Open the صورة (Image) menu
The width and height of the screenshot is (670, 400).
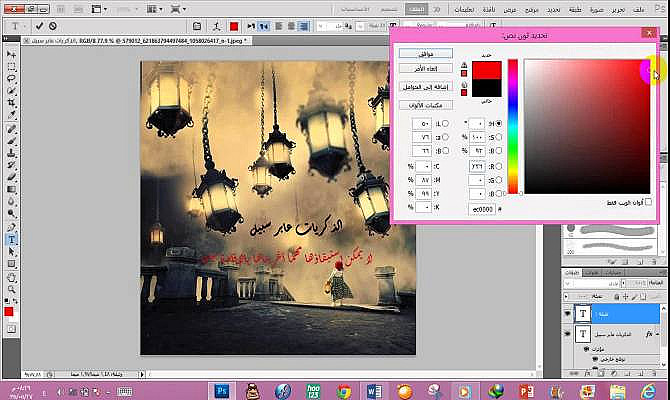coord(597,9)
